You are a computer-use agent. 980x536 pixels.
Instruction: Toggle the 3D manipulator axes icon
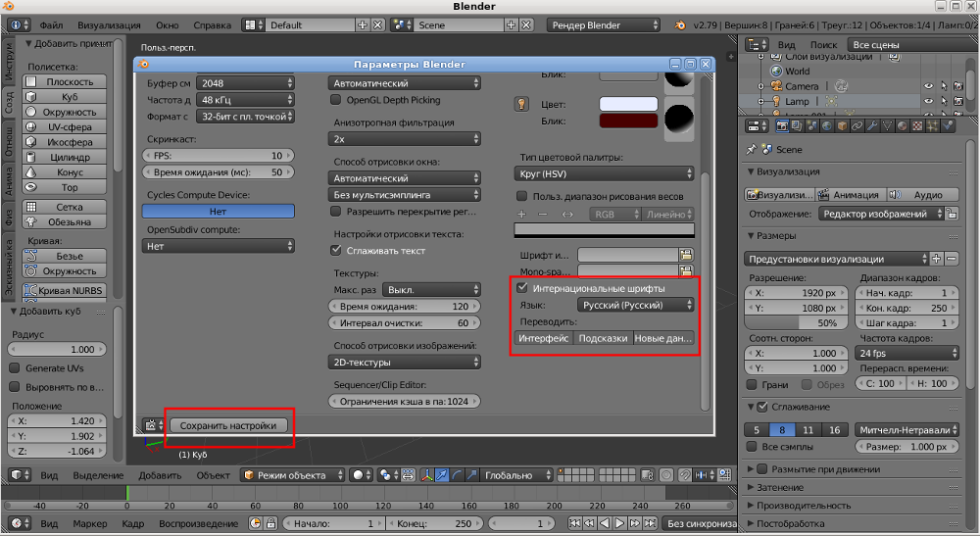(x=427, y=475)
